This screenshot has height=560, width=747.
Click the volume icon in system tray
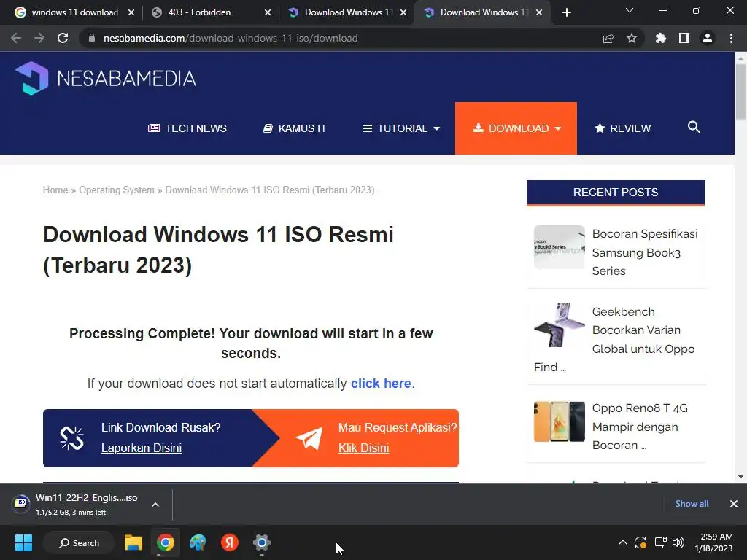click(x=678, y=542)
